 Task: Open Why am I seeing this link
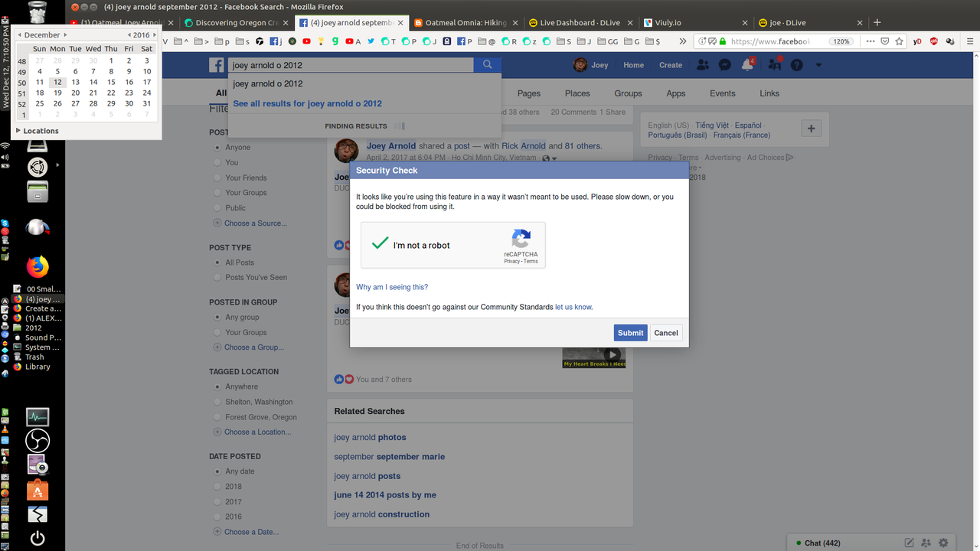point(392,287)
